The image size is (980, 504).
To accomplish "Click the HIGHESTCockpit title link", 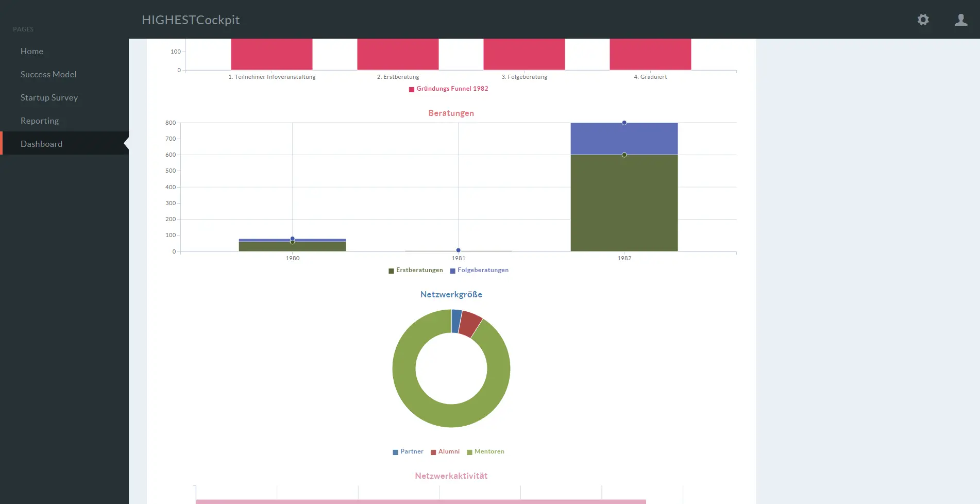I will (x=191, y=20).
